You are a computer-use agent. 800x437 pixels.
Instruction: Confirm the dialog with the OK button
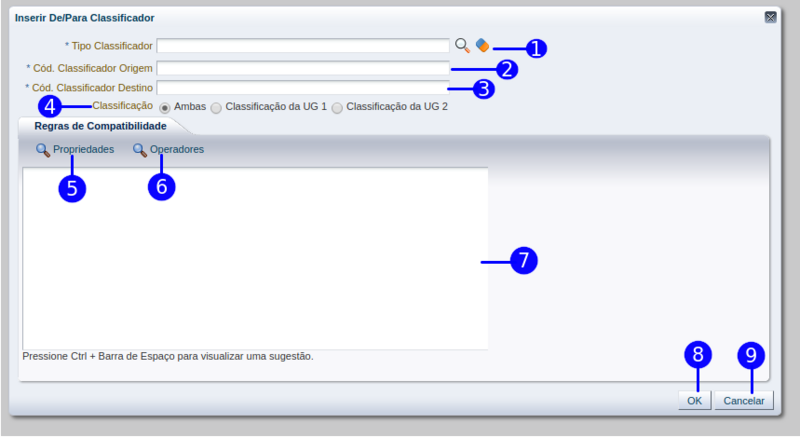coord(694,401)
